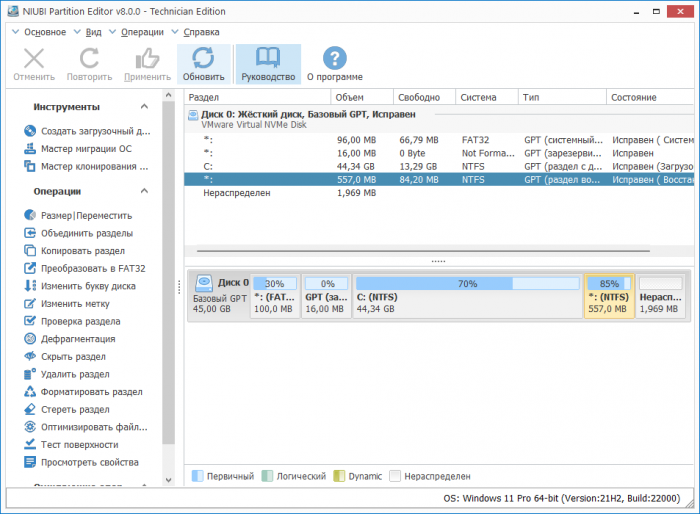Select the Диск 0 header row in list
700x514 pixels.
pos(439,119)
